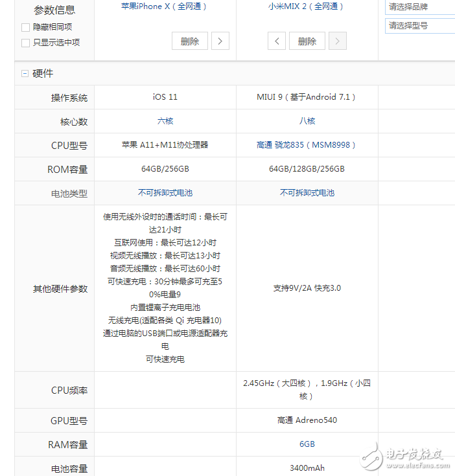Collapse the 硬件 section with minus icon
The height and width of the screenshot is (476, 455).
coord(25,73)
